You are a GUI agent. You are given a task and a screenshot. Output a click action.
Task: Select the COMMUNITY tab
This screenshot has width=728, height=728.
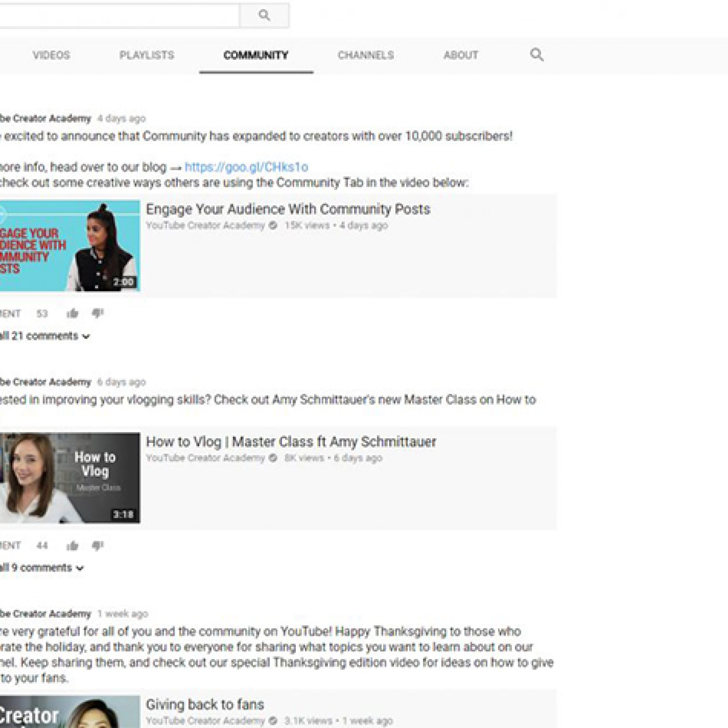[x=256, y=55]
